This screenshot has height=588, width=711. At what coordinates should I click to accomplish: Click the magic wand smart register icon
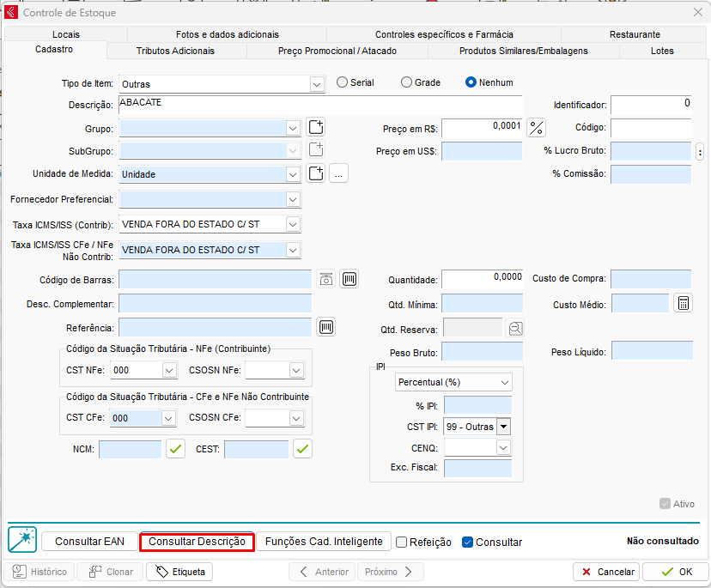click(x=21, y=540)
